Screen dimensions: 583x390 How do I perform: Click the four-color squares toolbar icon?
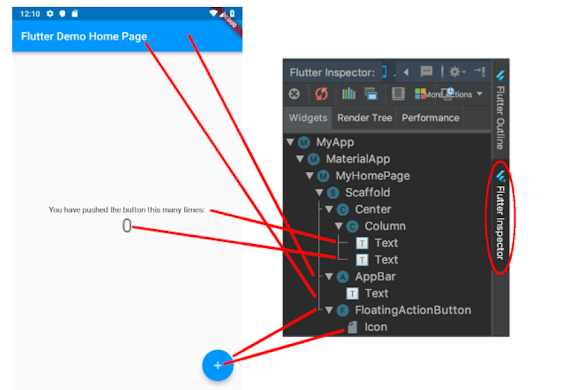420,94
